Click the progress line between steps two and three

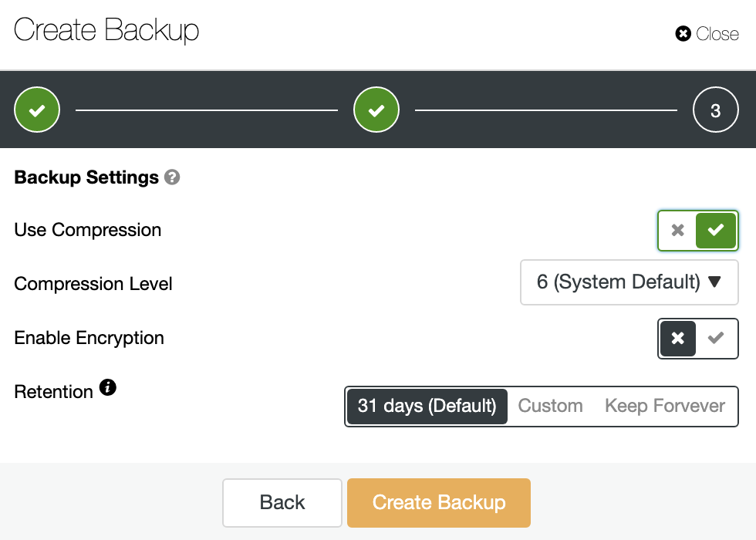tap(546, 110)
